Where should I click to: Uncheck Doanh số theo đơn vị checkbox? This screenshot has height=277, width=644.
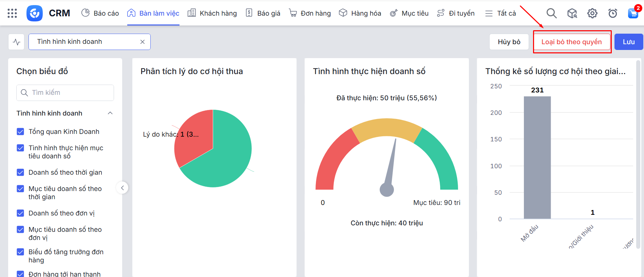pyautogui.click(x=20, y=213)
